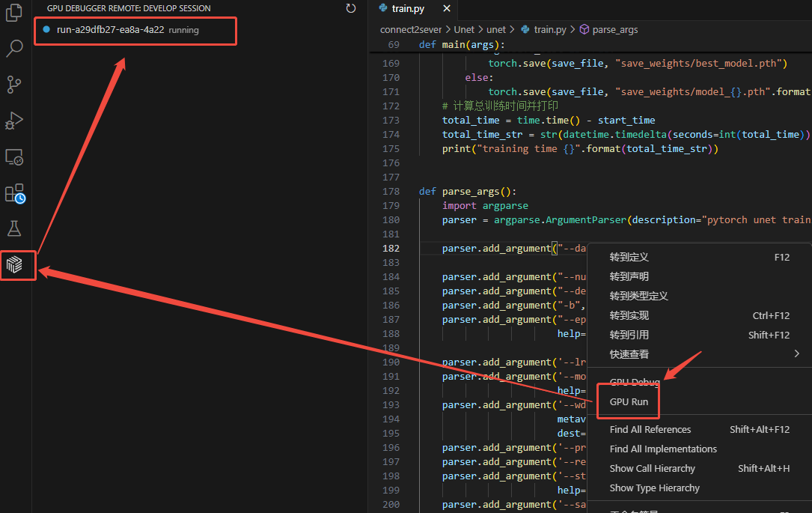Refresh the GPU debugger session list
Viewport: 812px width, 513px height.
(x=351, y=8)
